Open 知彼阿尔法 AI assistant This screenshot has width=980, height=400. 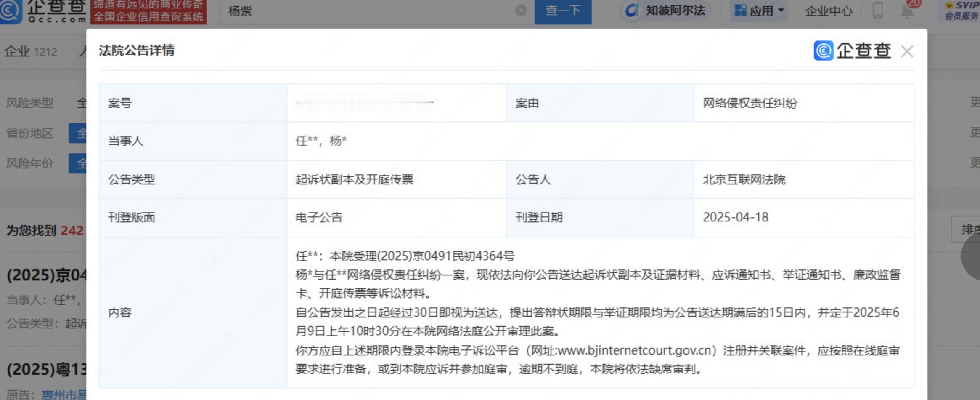tap(665, 11)
